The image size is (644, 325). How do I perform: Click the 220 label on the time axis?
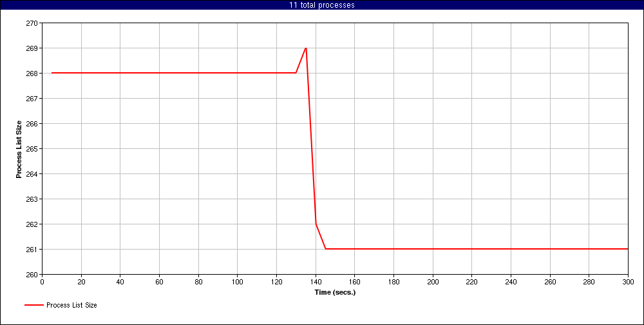click(x=472, y=282)
